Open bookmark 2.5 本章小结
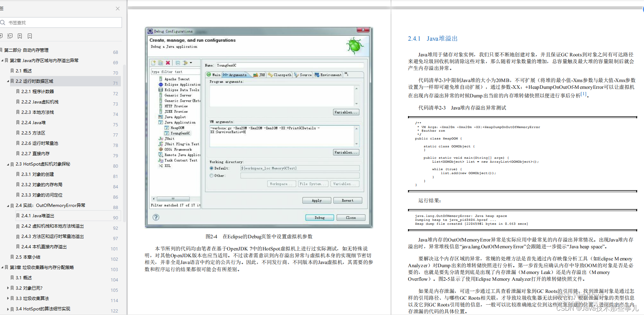 click(x=28, y=257)
